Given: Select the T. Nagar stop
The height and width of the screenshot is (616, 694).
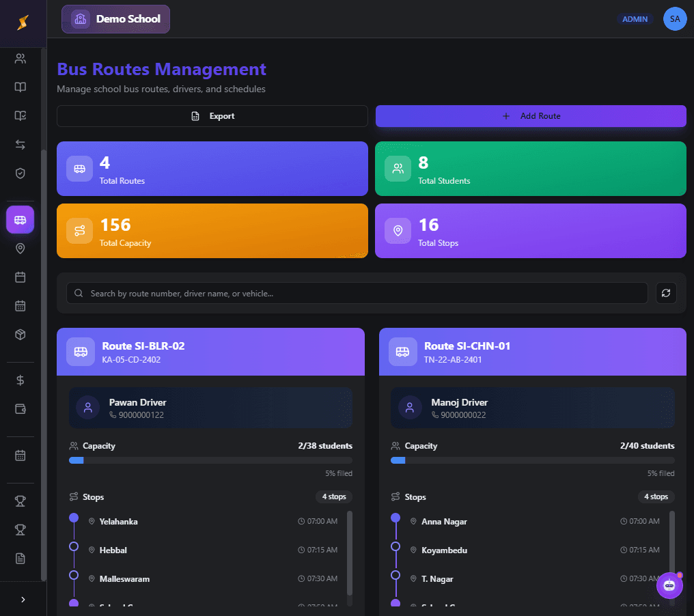Looking at the screenshot, I should click(437, 579).
